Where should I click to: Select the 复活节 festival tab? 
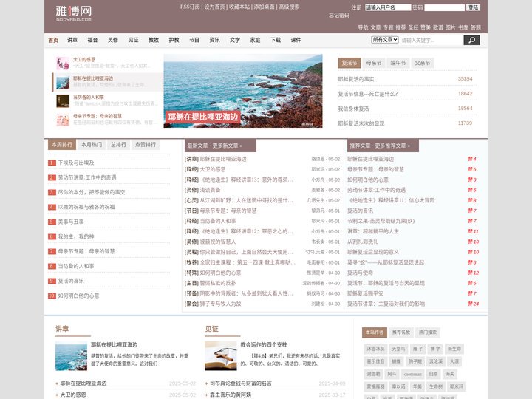[349, 63]
